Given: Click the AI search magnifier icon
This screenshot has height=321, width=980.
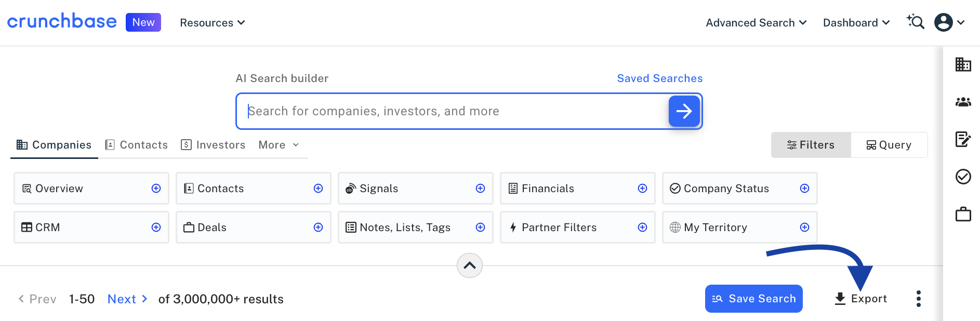Looking at the screenshot, I should (915, 22).
